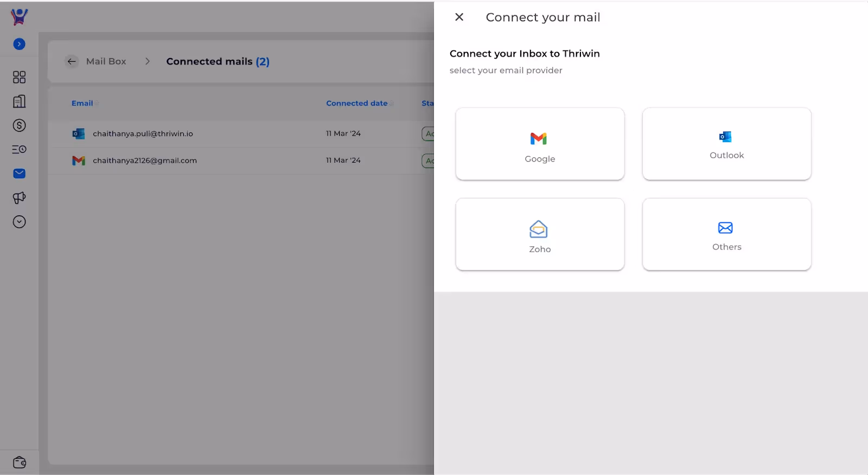Select chaithanya2126@gmail.com row
Viewport: 868px width, 475px height.
[x=241, y=161]
